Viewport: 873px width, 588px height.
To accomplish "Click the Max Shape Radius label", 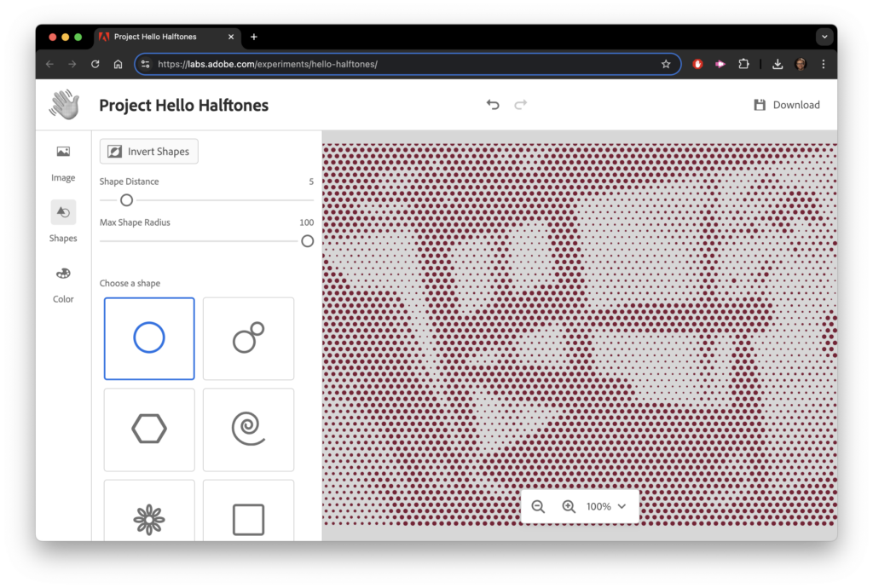I will pyautogui.click(x=135, y=222).
